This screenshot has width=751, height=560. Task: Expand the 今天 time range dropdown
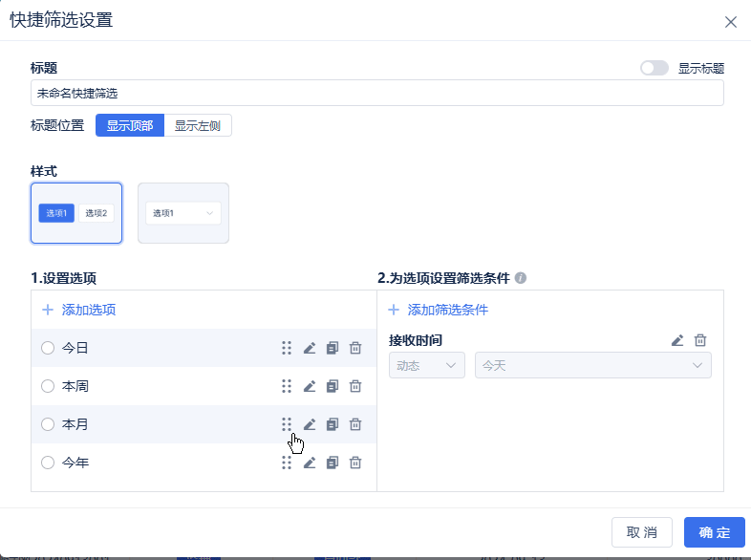pos(592,365)
